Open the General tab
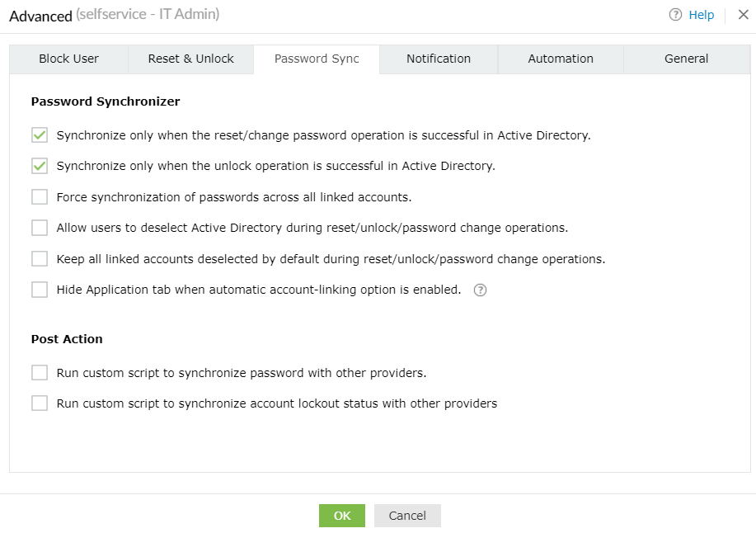Screen dimensions: 756x533 (x=686, y=59)
